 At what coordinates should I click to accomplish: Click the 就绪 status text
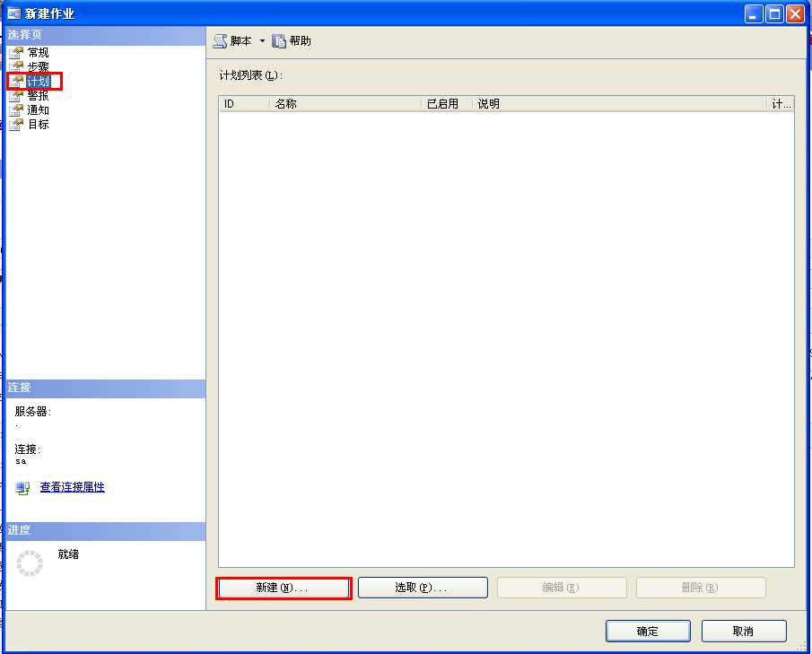tap(68, 554)
